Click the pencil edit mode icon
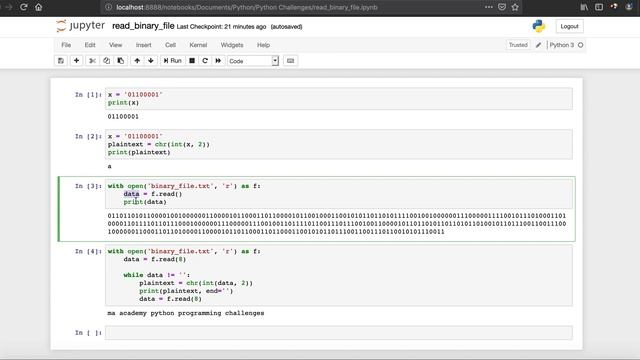640x360 pixels. pyautogui.click(x=538, y=45)
